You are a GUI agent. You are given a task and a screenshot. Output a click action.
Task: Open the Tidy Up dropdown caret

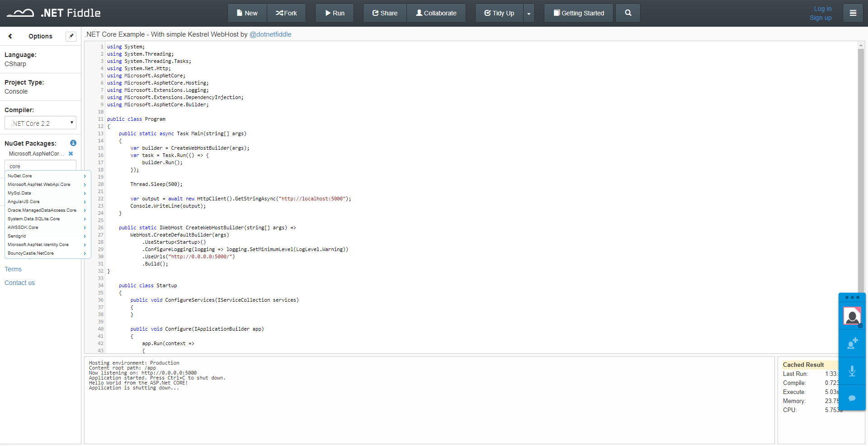click(x=529, y=13)
